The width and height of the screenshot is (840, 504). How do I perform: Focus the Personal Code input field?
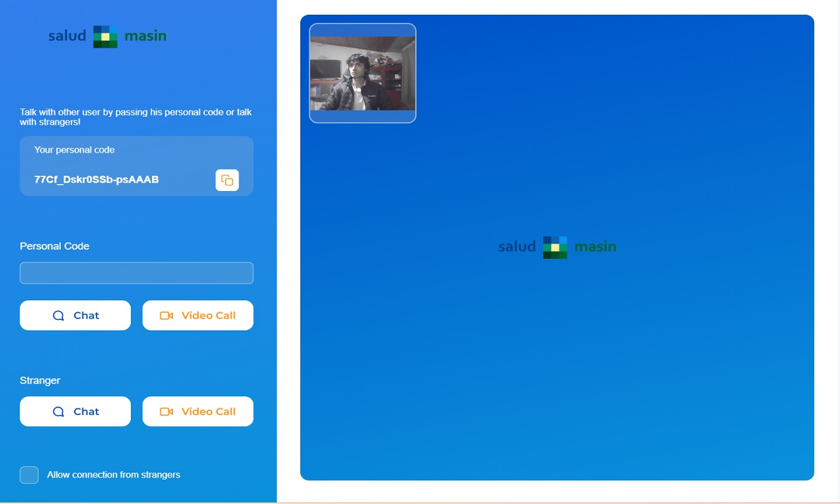click(136, 273)
